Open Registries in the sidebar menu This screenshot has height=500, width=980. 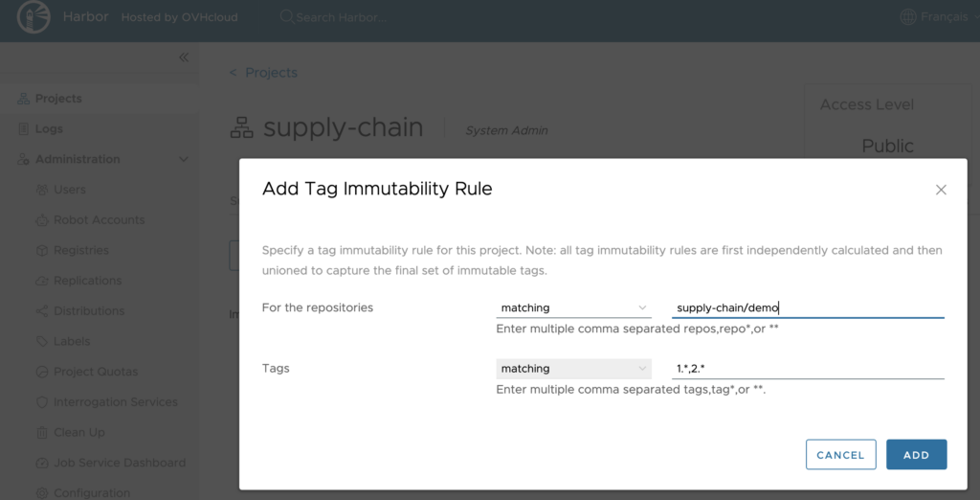(x=81, y=251)
